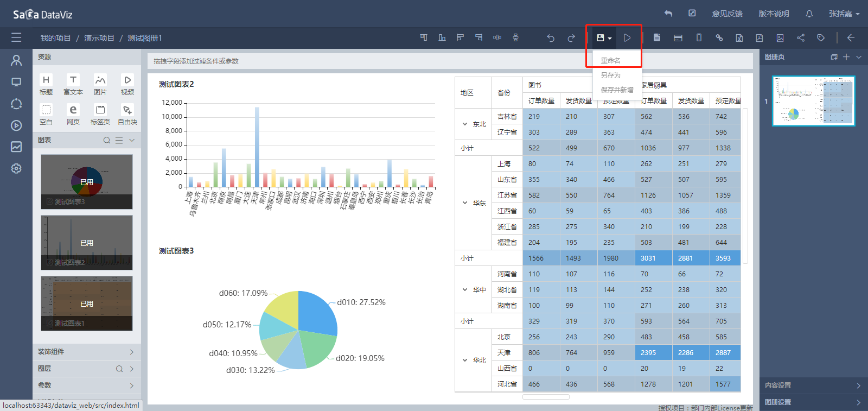Image resolution: width=868 pixels, height=411 pixels.
Task: Add a 标签页 tab-page component
Action: [x=100, y=115]
